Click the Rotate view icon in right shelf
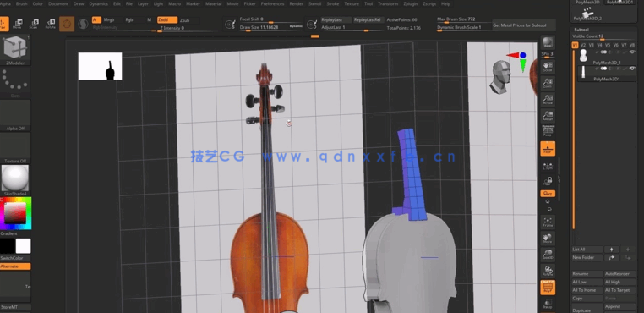 point(548,271)
